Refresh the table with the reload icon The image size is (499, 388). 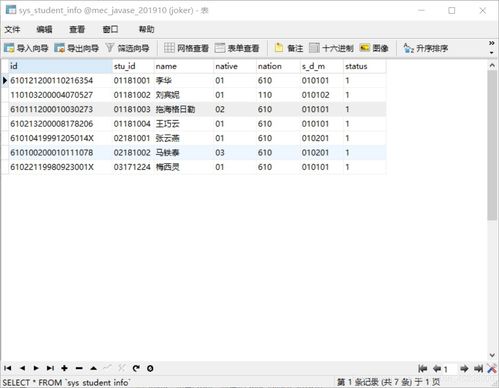(136, 368)
